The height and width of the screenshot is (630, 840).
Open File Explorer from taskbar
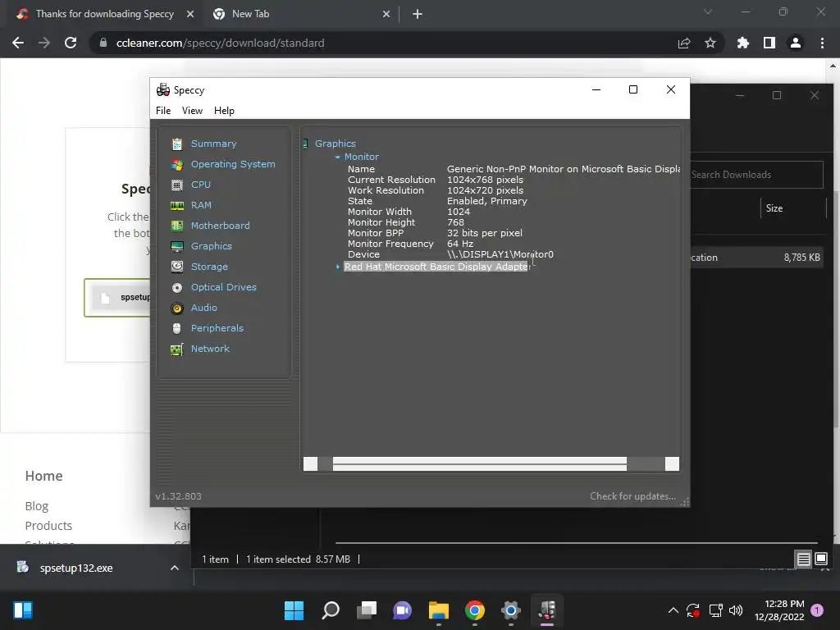pyautogui.click(x=438, y=610)
